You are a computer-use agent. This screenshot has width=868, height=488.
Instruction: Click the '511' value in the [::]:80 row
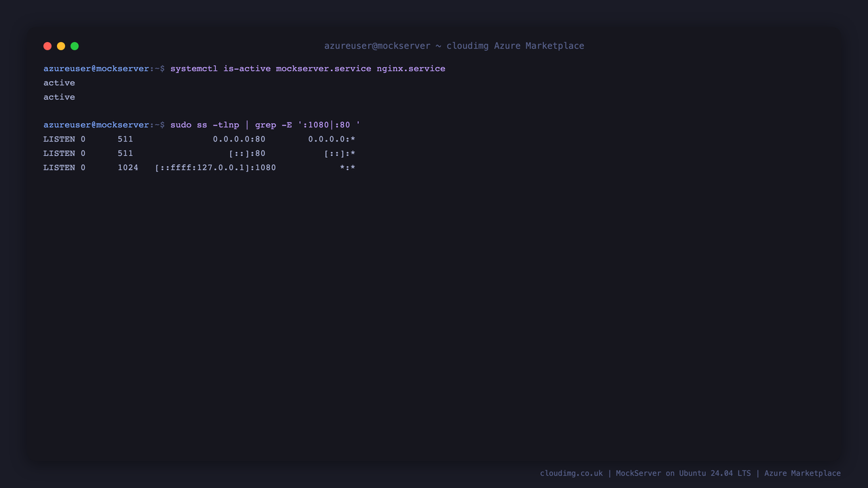[125, 153]
